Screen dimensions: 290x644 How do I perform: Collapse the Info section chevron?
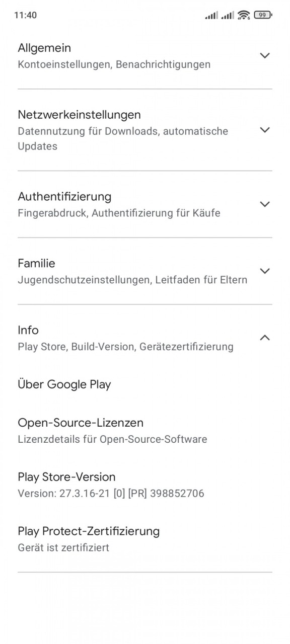point(265,338)
